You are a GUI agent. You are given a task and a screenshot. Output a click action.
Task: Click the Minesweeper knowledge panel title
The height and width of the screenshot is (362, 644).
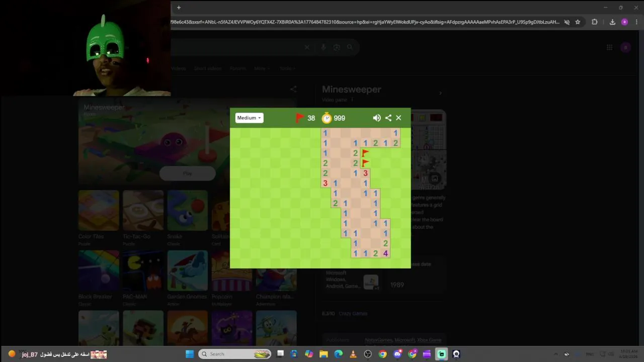[x=351, y=89]
